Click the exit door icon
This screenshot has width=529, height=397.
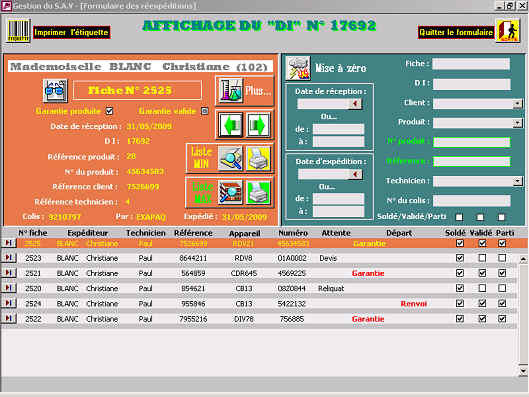coord(507,31)
